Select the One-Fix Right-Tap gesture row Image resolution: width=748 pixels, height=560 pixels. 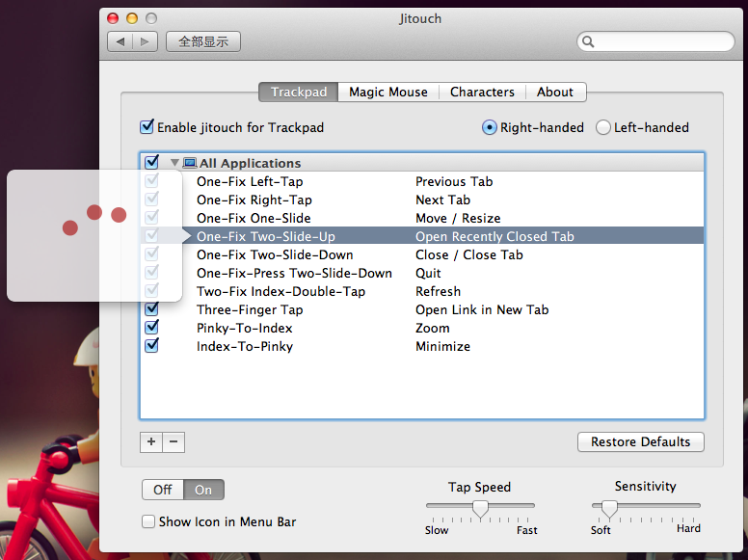[421, 200]
